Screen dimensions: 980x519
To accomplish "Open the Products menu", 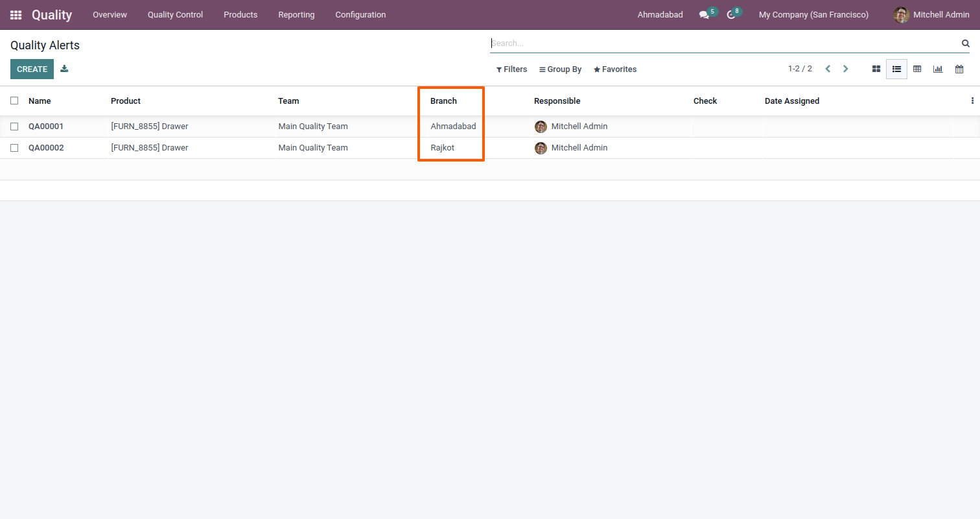I will (240, 15).
